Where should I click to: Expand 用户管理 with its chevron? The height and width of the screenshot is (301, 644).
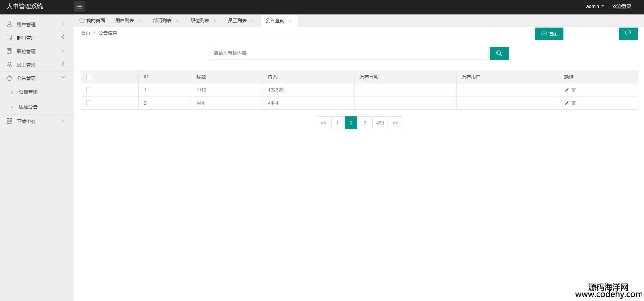tap(63, 24)
